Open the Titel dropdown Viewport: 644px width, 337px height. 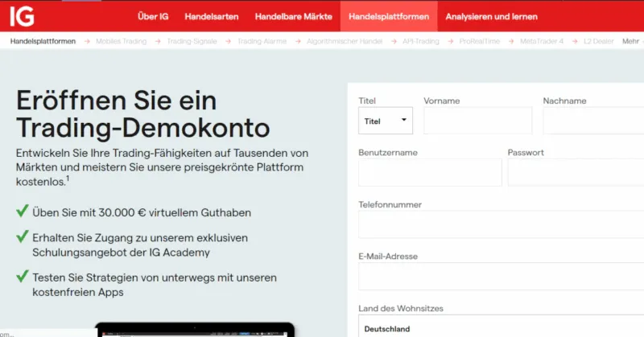click(x=386, y=121)
